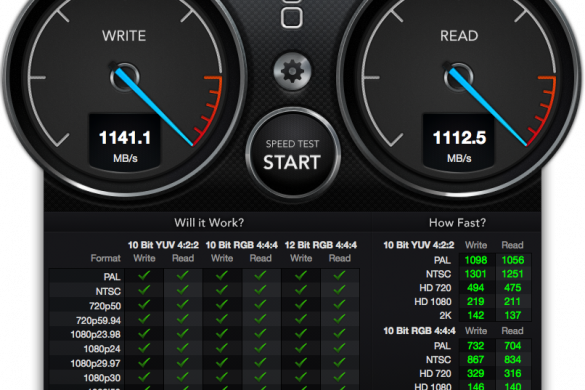Click 720p50 row checkmark under 12 Bit RGB Write
The width and height of the screenshot is (585, 390).
point(301,305)
